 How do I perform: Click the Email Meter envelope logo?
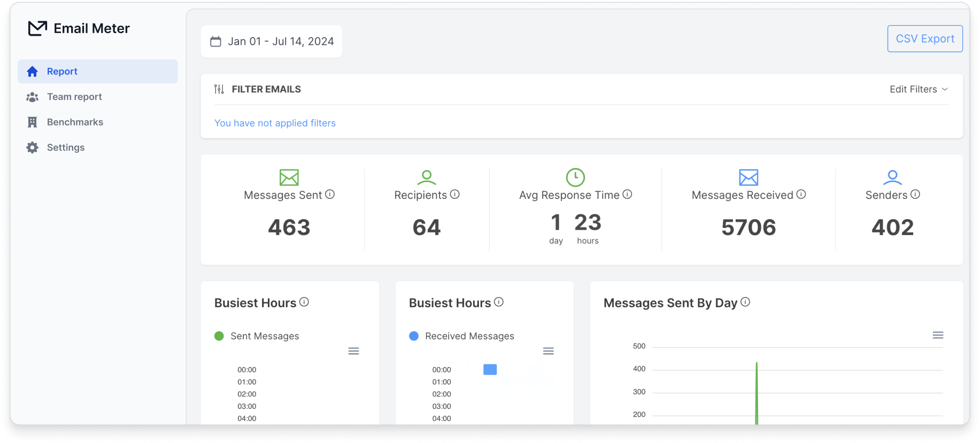[37, 28]
